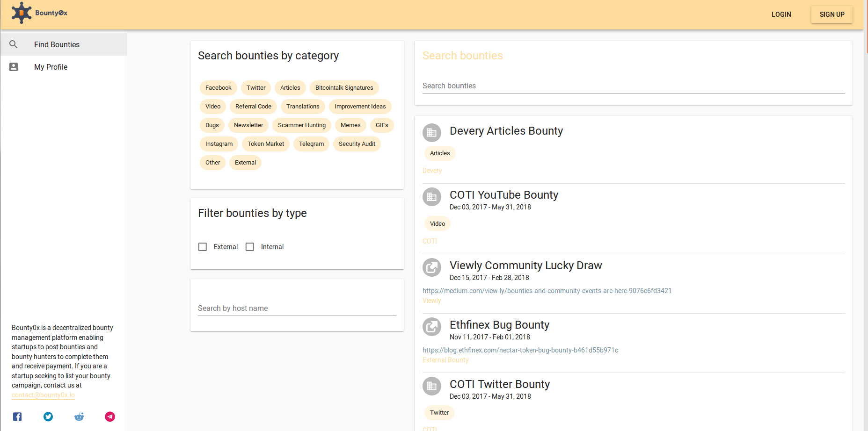The image size is (868, 431).
Task: Open the Viewly Community Lucky Draw title
Action: (526, 266)
